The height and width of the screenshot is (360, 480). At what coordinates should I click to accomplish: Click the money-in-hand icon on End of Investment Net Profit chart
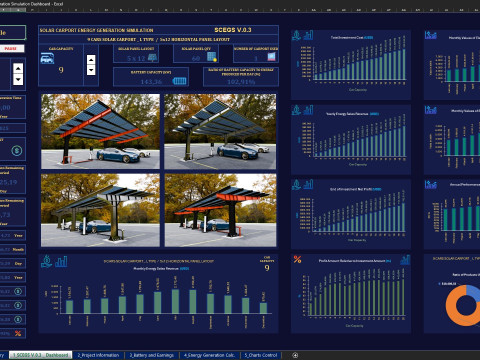coord(296,184)
